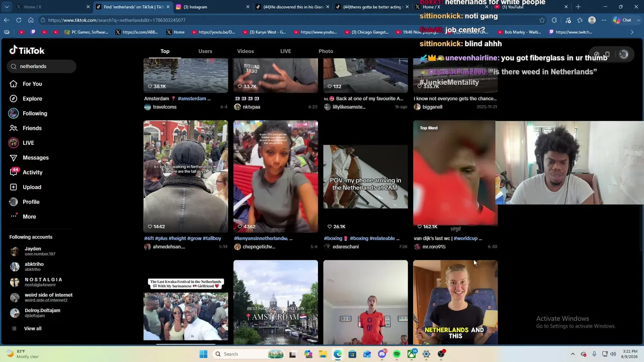Open the Bob Marley bookmark
This screenshot has width=644, height=362.
coord(518,32)
